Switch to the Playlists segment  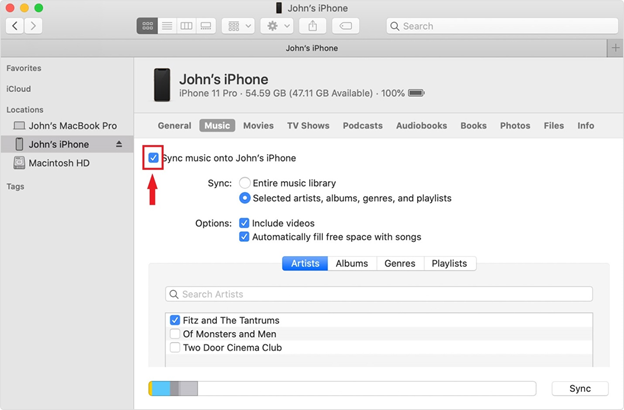tap(450, 264)
